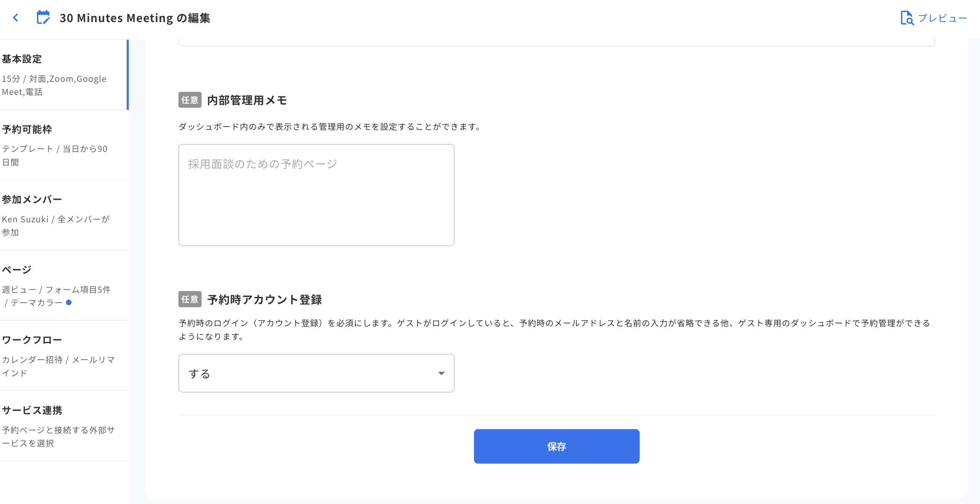
Task: Open the プレビュー link
Action: tap(942, 18)
